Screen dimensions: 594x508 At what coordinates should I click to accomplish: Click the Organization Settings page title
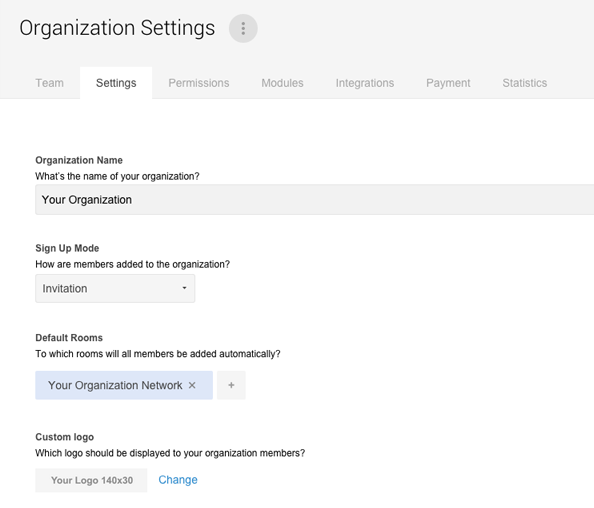tap(117, 28)
